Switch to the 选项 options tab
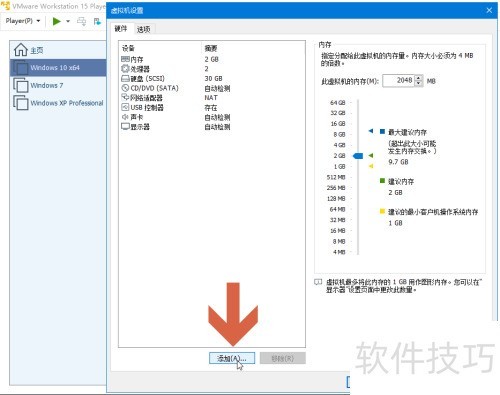 click(x=144, y=29)
